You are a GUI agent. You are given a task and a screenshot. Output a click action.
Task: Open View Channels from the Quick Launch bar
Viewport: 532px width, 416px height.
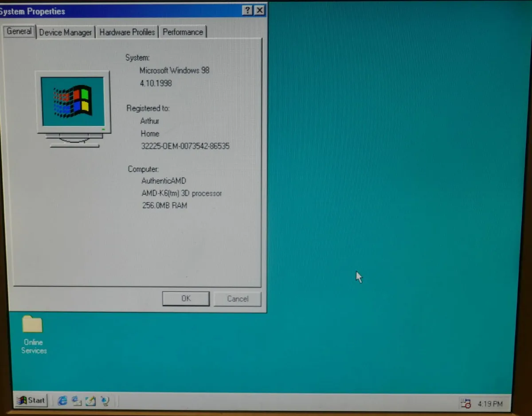(x=105, y=400)
